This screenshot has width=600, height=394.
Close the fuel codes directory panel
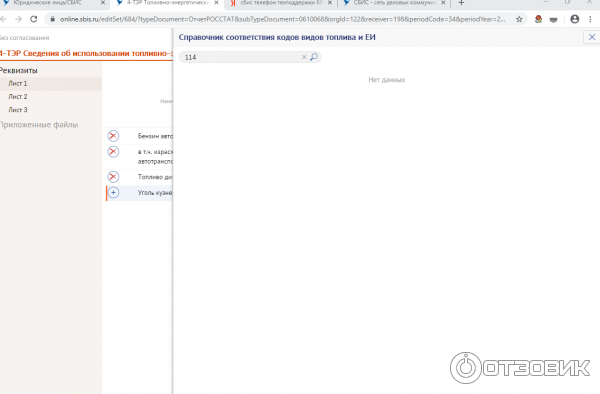(x=592, y=37)
